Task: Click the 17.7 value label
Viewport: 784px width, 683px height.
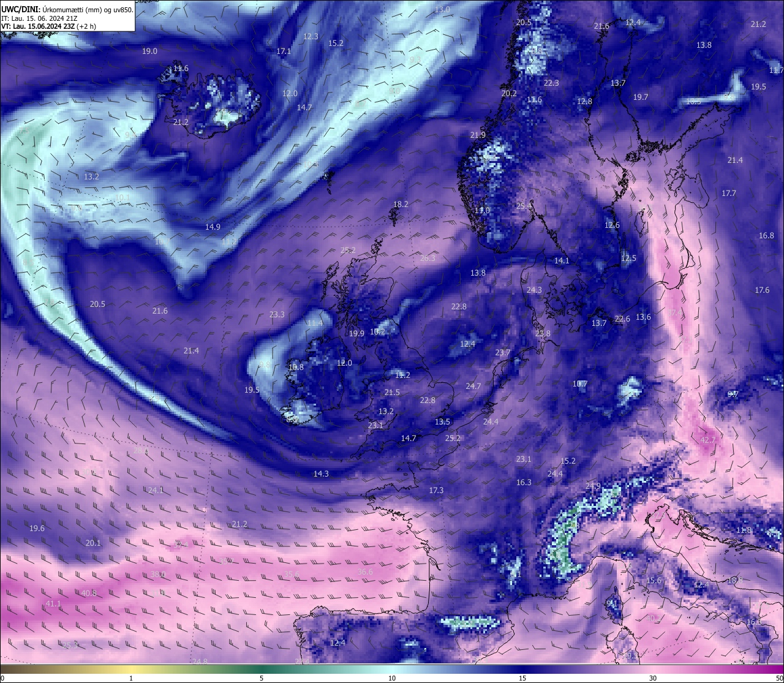Action: [729, 194]
